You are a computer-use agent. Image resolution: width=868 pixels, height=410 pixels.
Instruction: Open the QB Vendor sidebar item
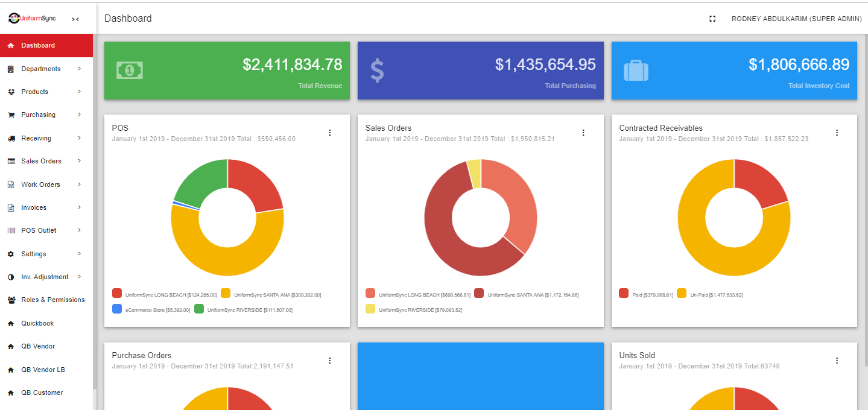(x=46, y=347)
